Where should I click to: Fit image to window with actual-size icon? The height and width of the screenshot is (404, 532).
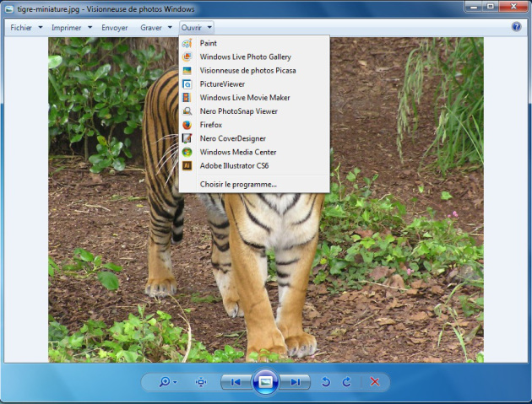[201, 382]
